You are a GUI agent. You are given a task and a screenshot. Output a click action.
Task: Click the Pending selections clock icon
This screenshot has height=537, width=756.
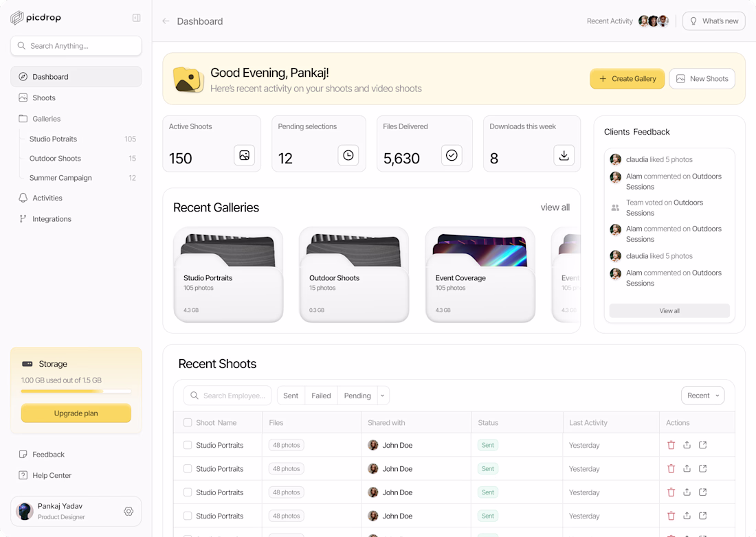348,155
